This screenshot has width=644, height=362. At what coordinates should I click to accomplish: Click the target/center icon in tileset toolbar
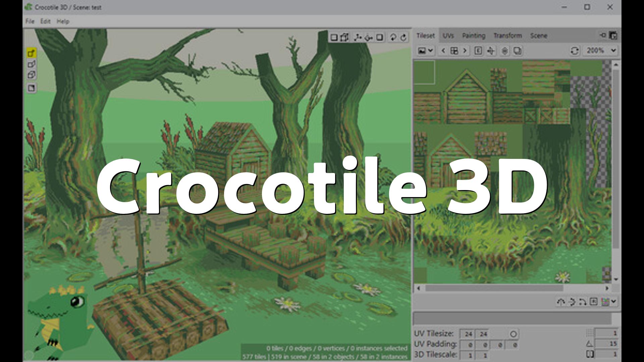tap(505, 51)
